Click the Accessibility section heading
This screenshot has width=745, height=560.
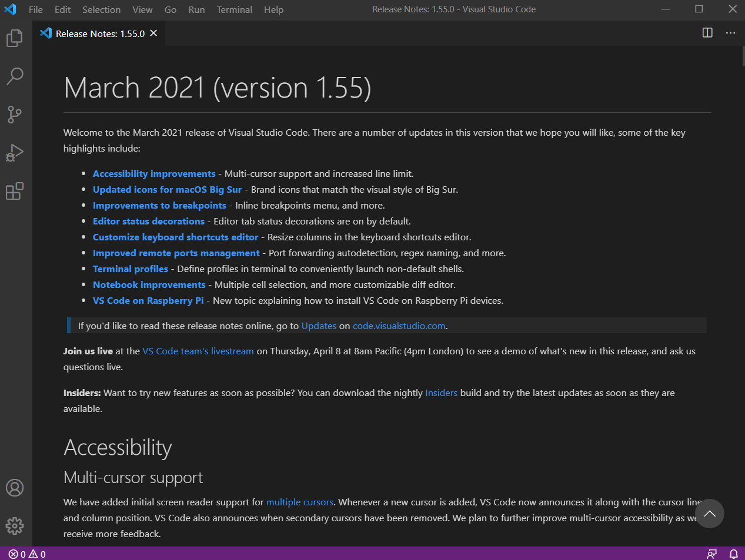coord(118,448)
